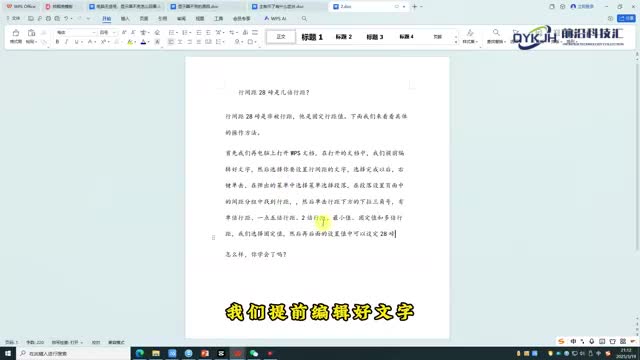Open the 会员专享 tab
640x360 pixels.
tap(242, 18)
